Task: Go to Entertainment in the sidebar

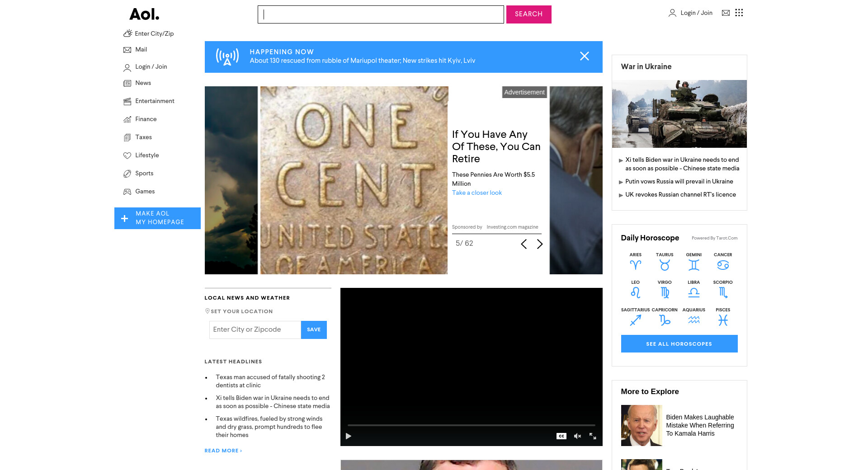Action: (155, 101)
